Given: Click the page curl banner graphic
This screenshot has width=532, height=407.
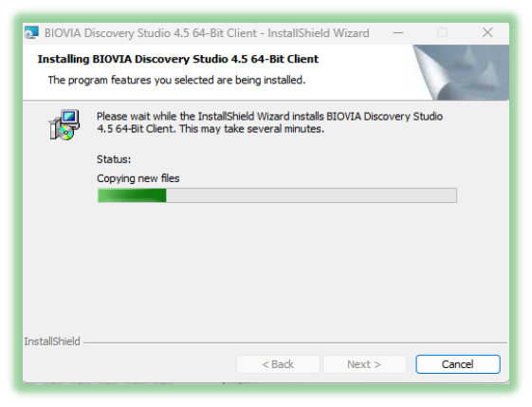Looking at the screenshot, I should pyautogui.click(x=461, y=72).
